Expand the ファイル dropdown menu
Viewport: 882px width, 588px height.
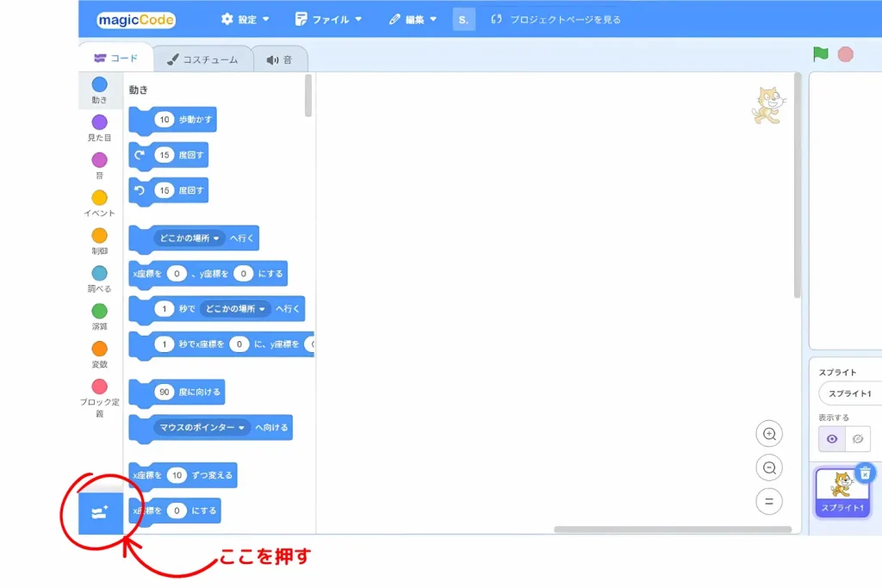click(328, 19)
